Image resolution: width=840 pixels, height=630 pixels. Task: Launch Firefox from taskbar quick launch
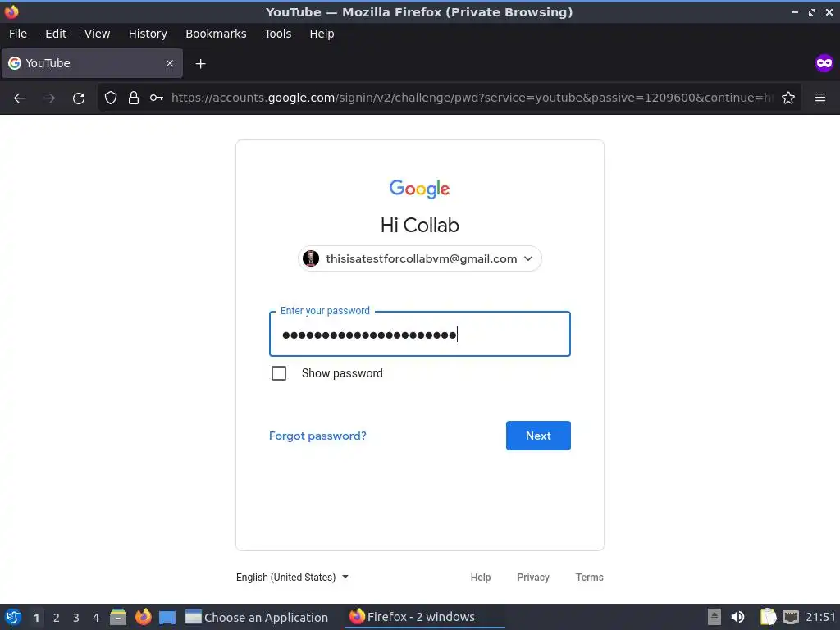(143, 617)
